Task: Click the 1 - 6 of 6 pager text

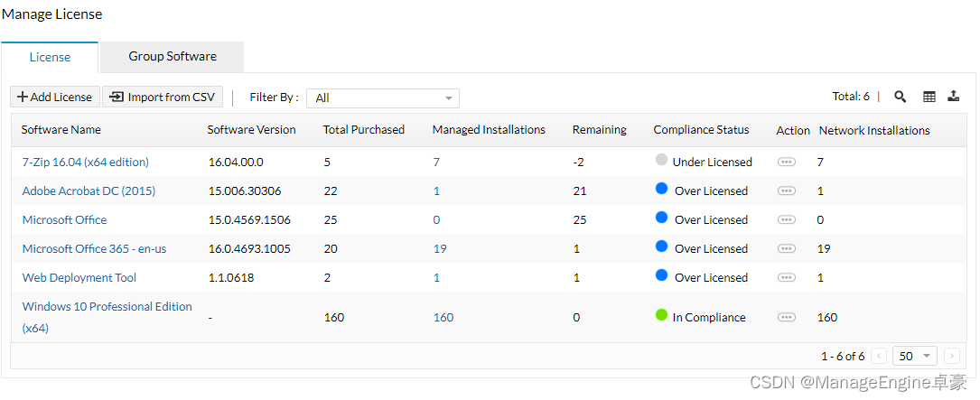Action: point(843,357)
